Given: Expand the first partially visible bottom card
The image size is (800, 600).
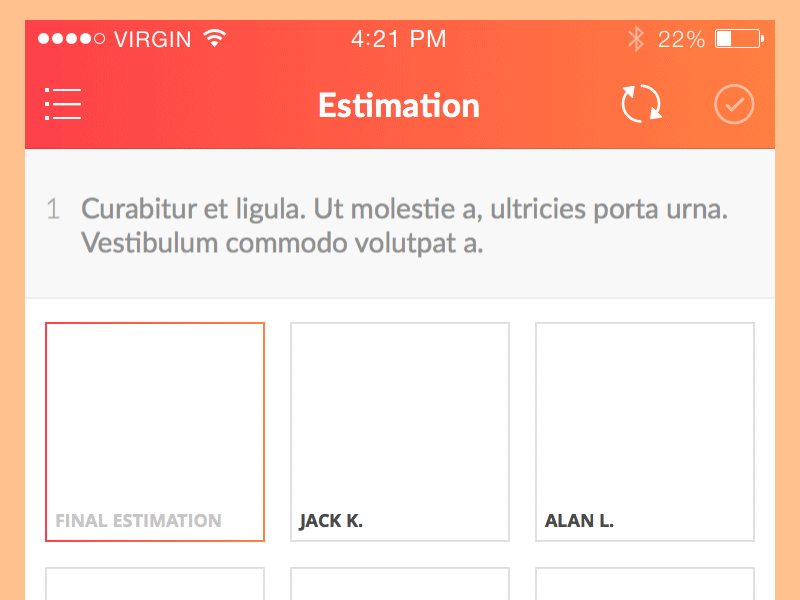Looking at the screenshot, I should pos(154,585).
